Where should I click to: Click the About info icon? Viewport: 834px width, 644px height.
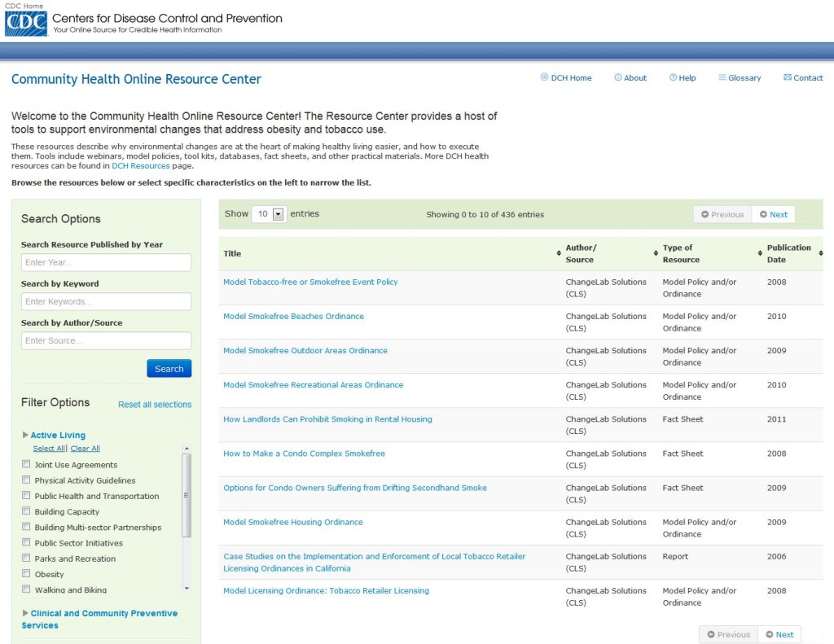[x=618, y=77]
